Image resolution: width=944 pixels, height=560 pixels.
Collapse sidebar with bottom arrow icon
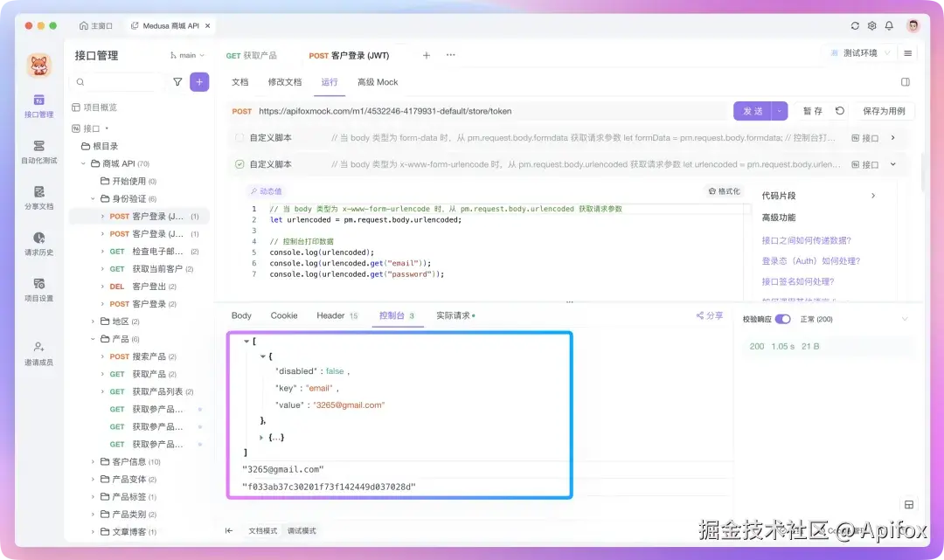click(229, 530)
